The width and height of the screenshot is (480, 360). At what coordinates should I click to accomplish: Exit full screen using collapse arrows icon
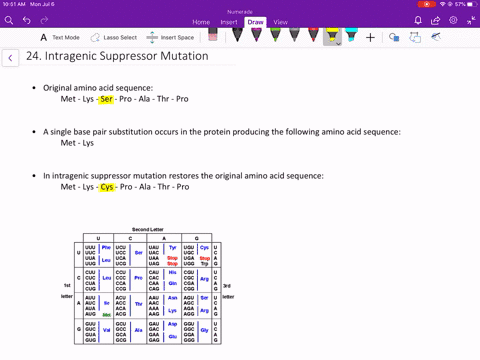coord(471,21)
